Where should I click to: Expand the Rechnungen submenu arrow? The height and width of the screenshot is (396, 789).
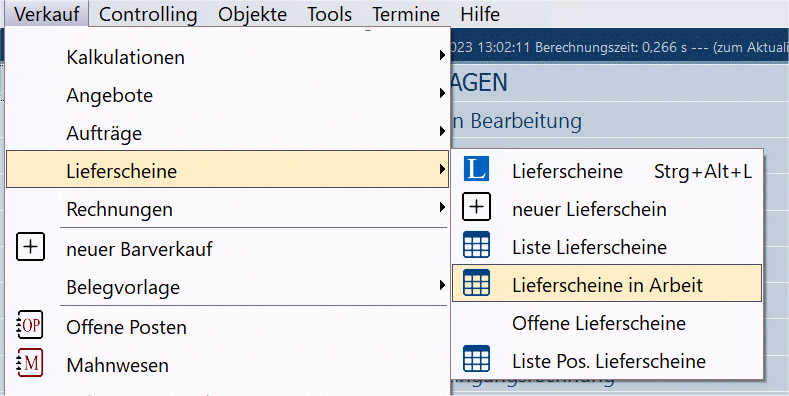[x=442, y=207]
